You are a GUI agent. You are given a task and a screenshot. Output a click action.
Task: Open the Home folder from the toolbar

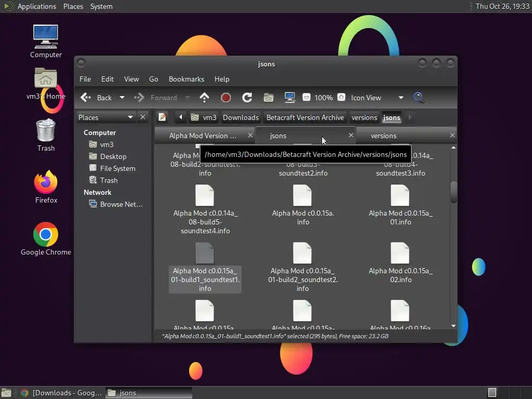click(269, 98)
